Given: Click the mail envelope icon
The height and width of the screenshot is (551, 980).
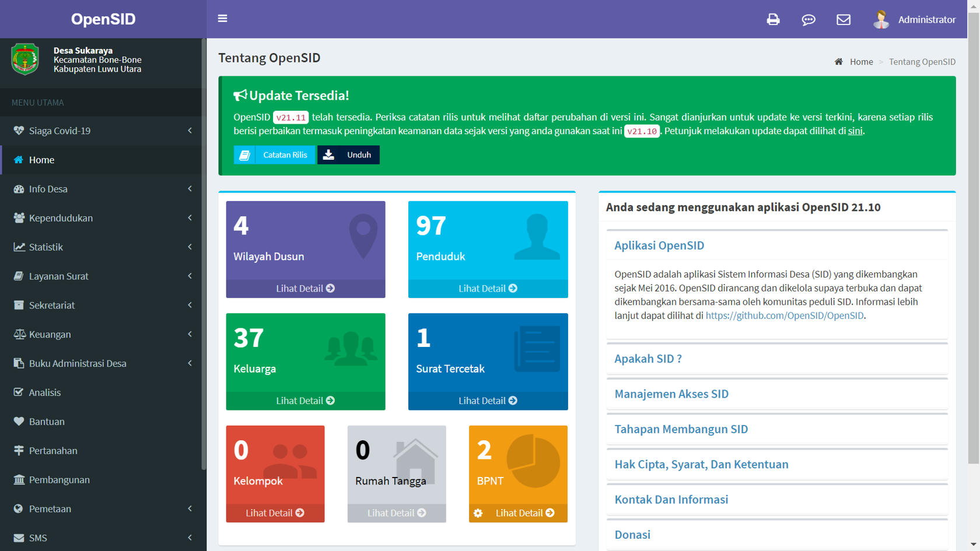Looking at the screenshot, I should [843, 19].
